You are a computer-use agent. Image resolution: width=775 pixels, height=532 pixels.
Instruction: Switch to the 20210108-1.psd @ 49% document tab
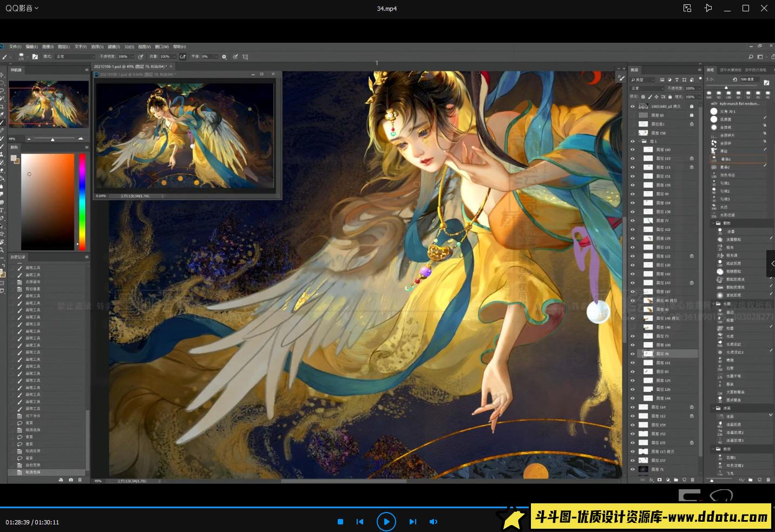pyautogui.click(x=130, y=67)
